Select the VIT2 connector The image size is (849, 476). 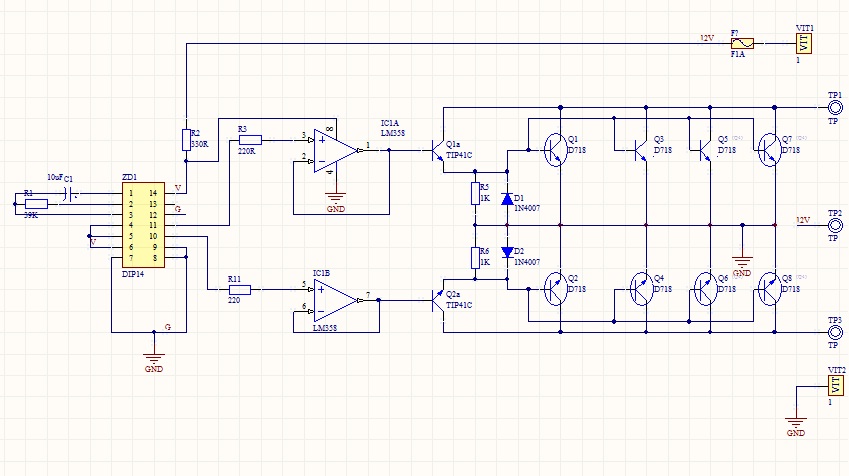click(x=836, y=386)
